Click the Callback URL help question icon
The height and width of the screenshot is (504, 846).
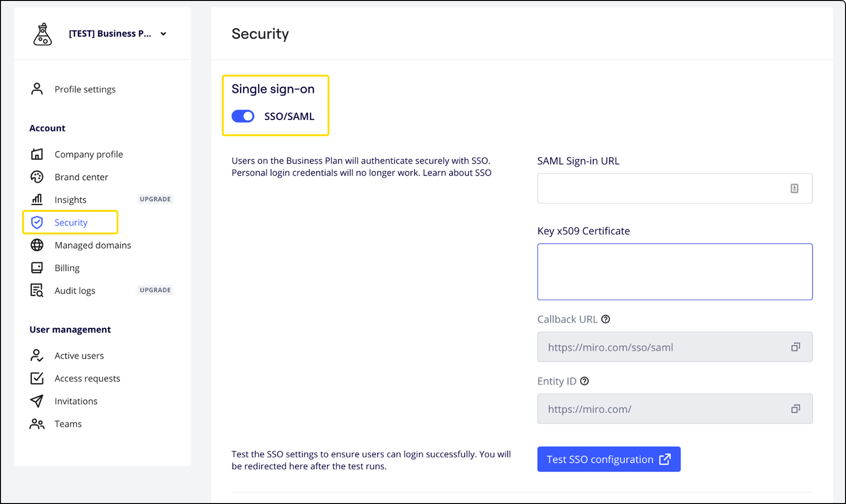click(x=606, y=319)
